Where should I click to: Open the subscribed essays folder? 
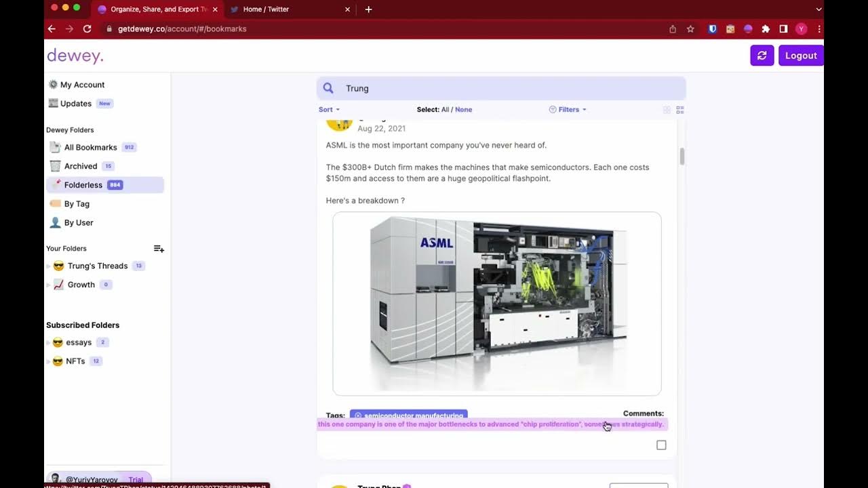click(x=79, y=342)
